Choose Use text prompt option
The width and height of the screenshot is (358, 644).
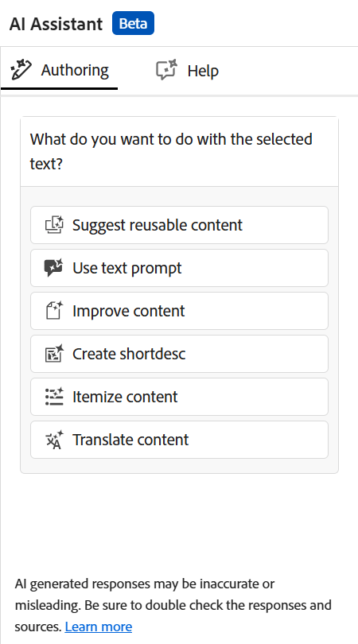point(179,268)
